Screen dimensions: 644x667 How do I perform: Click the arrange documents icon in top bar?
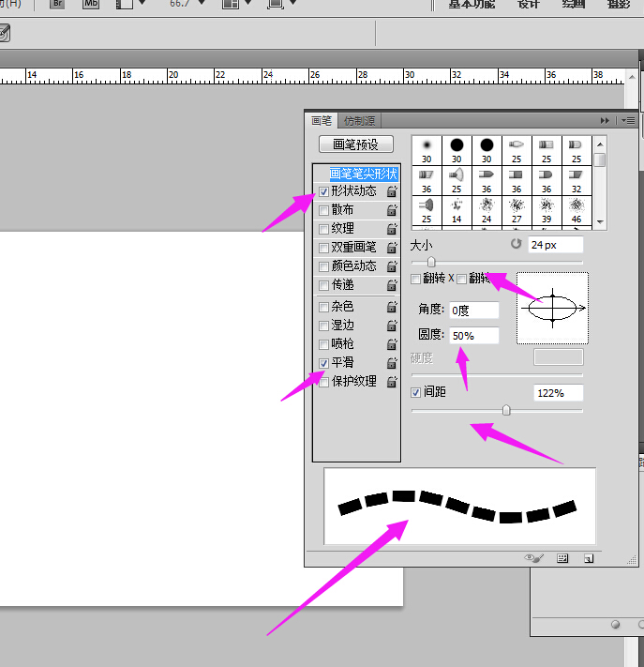pyautogui.click(x=230, y=4)
